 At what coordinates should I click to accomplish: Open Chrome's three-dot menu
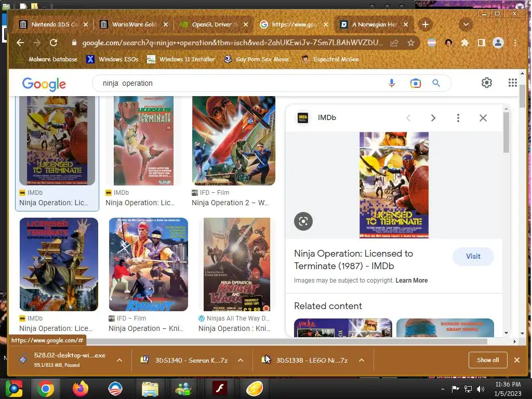515,43
